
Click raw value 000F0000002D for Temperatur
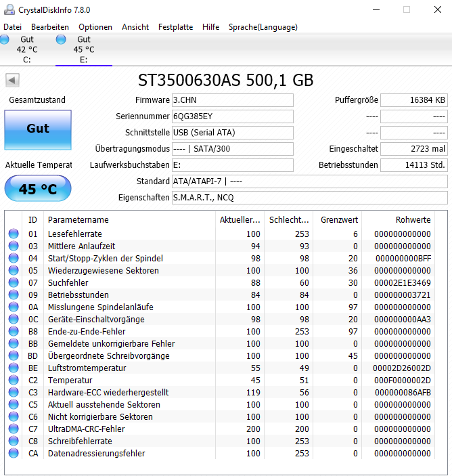click(x=402, y=380)
